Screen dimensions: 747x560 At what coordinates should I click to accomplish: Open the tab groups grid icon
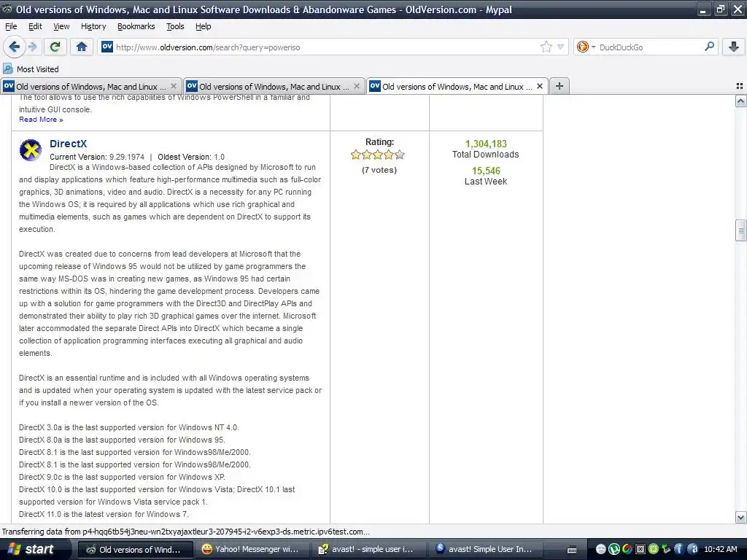point(740,86)
